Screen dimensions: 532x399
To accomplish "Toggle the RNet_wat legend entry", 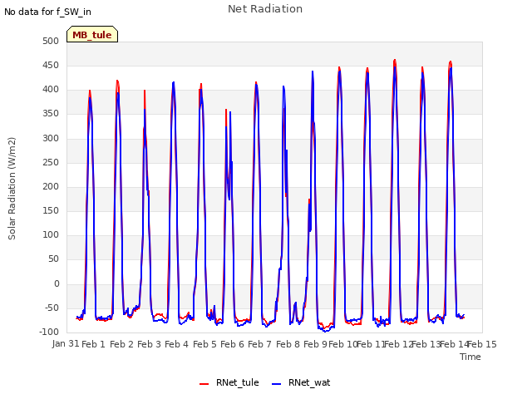I will [301, 382].
